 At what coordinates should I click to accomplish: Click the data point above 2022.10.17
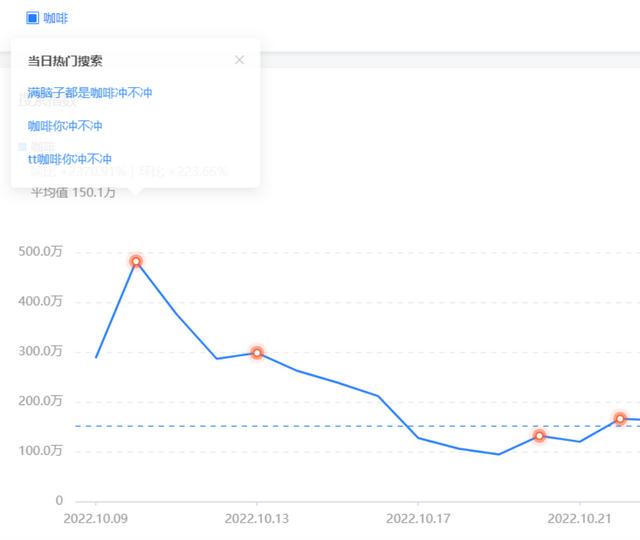(x=418, y=437)
